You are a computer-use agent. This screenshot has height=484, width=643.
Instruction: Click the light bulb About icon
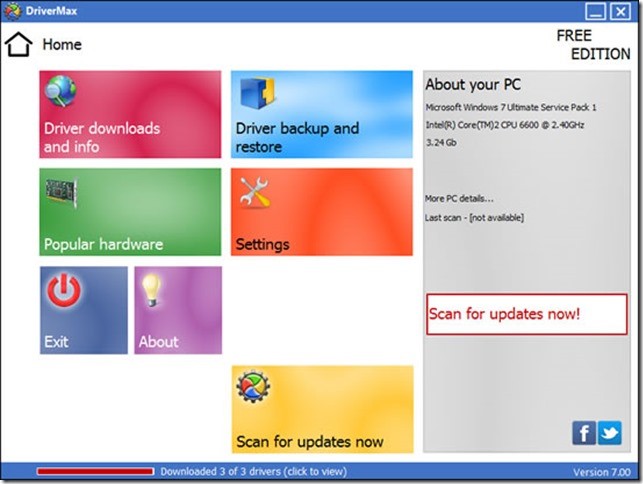(x=151, y=290)
